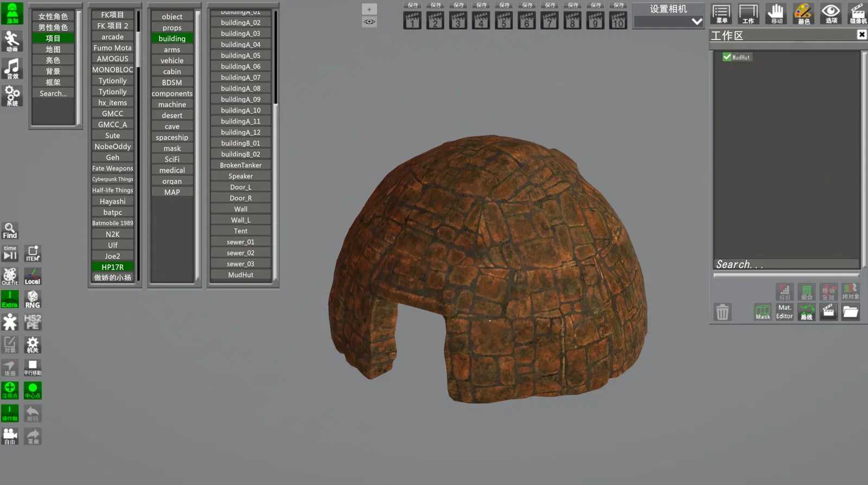Click the Mask wireframe cube icon
The width and height of the screenshot is (868, 485).
(x=763, y=311)
